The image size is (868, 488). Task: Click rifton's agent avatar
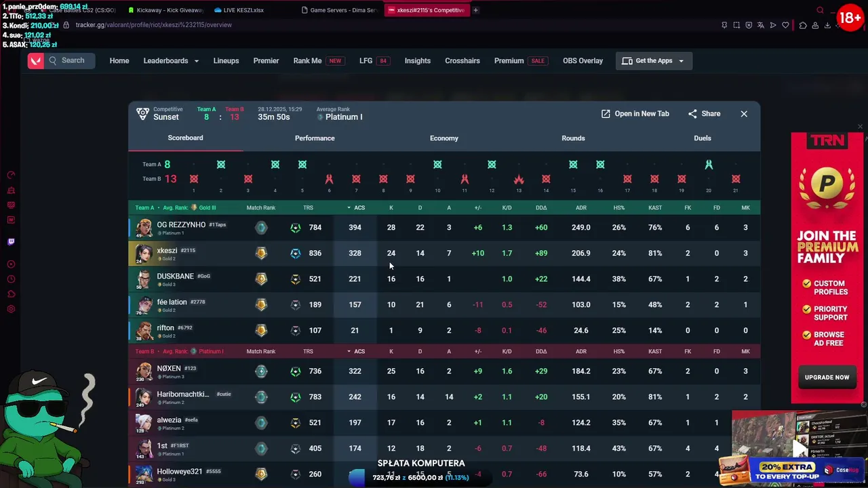[x=144, y=331]
